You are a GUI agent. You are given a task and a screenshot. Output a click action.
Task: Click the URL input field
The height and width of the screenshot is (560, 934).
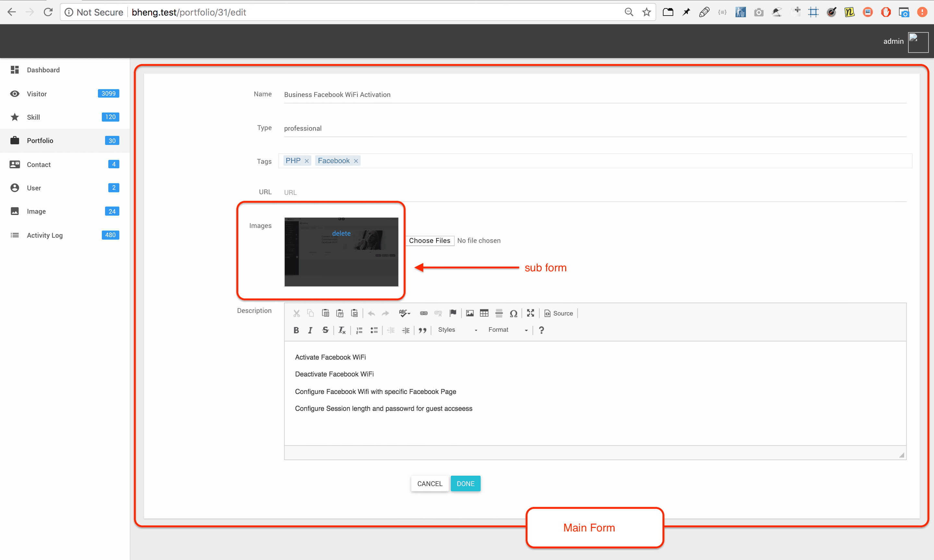tap(595, 193)
